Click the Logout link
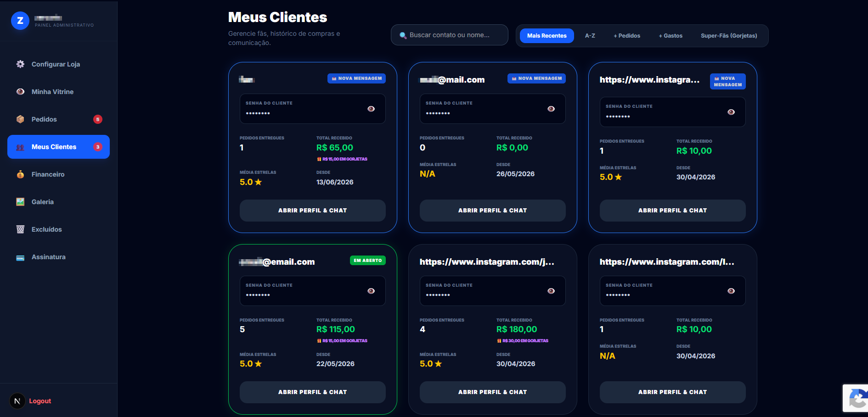This screenshot has width=868, height=417. [40, 401]
